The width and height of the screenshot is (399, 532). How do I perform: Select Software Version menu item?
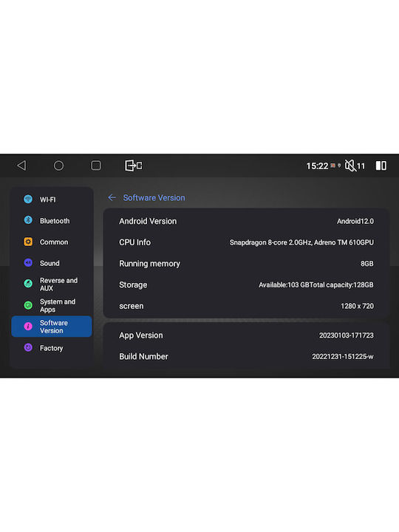[x=52, y=327]
